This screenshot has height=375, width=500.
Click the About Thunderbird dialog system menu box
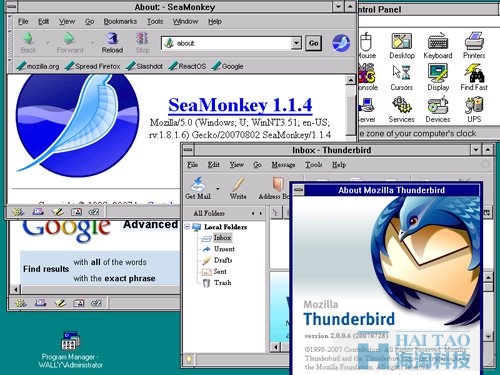click(x=299, y=190)
